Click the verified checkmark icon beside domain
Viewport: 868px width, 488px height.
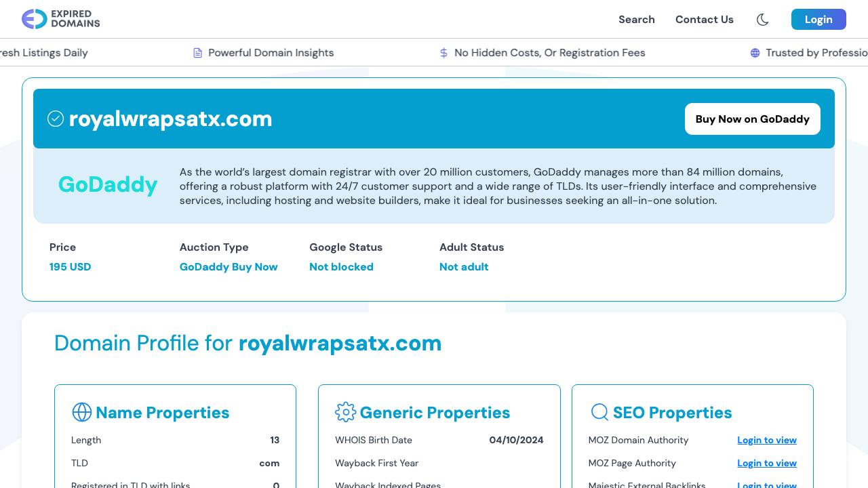(56, 119)
